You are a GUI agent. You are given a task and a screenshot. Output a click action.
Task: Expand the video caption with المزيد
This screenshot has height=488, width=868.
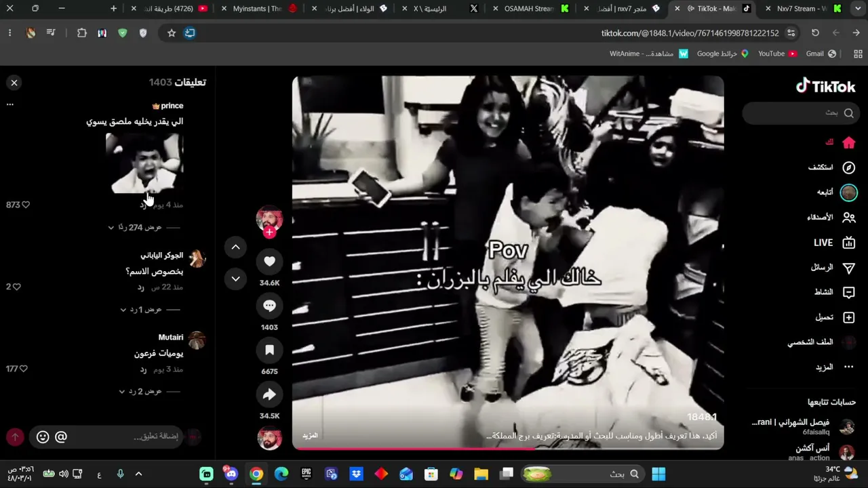[310, 436]
